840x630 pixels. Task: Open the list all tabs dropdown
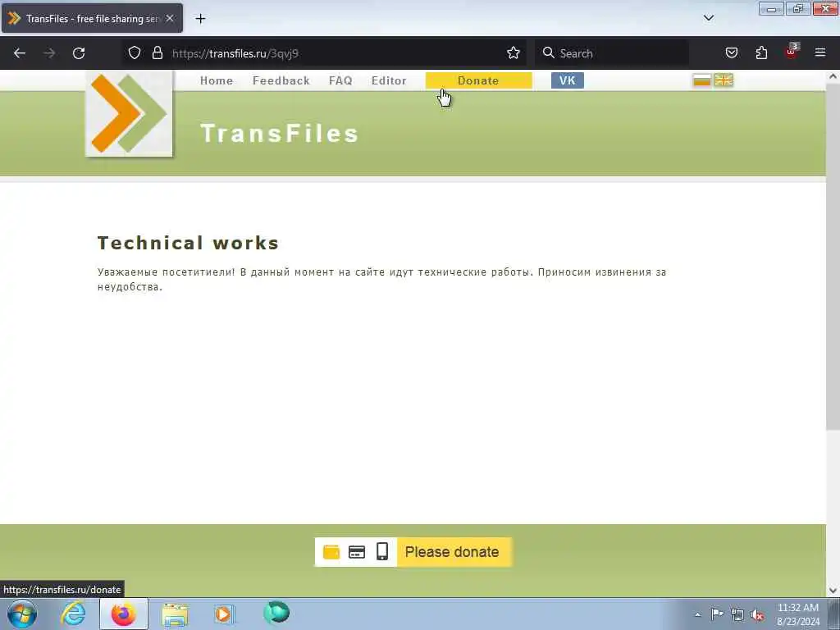point(708,18)
